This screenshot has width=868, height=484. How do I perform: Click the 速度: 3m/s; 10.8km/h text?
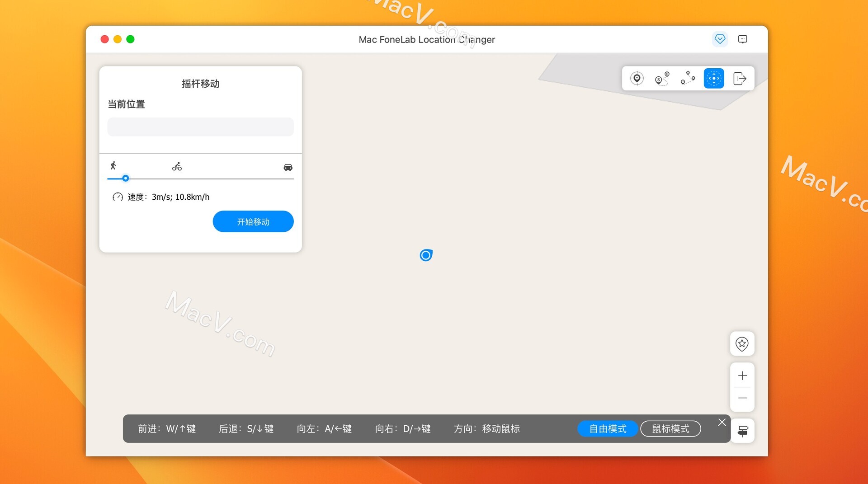[x=169, y=197]
